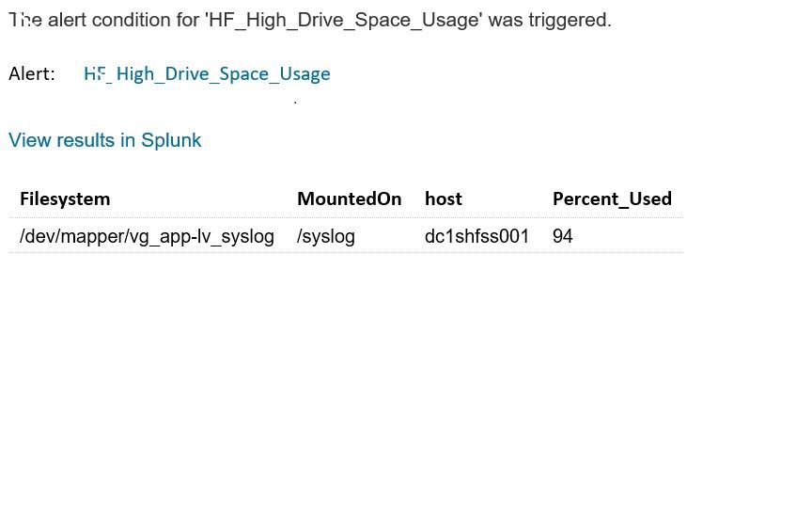Open the HF_High_Drive_Space_Usage alert link
This screenshot has height=508, width=812.
click(x=207, y=74)
